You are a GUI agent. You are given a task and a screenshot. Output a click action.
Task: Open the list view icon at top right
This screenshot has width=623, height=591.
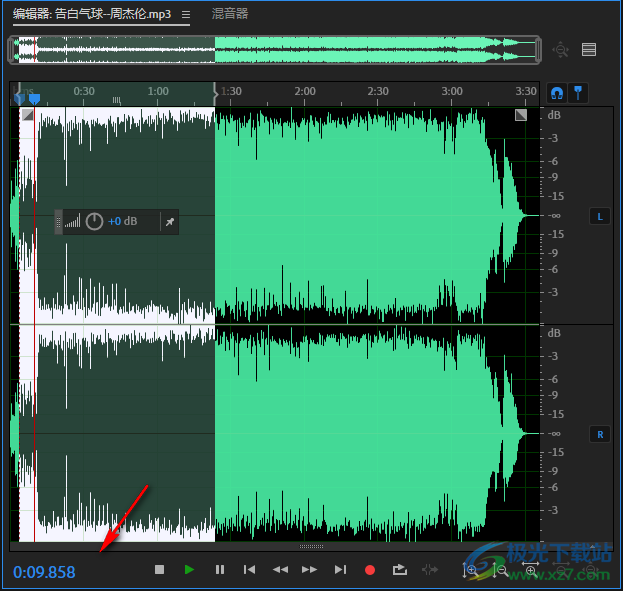click(x=589, y=50)
